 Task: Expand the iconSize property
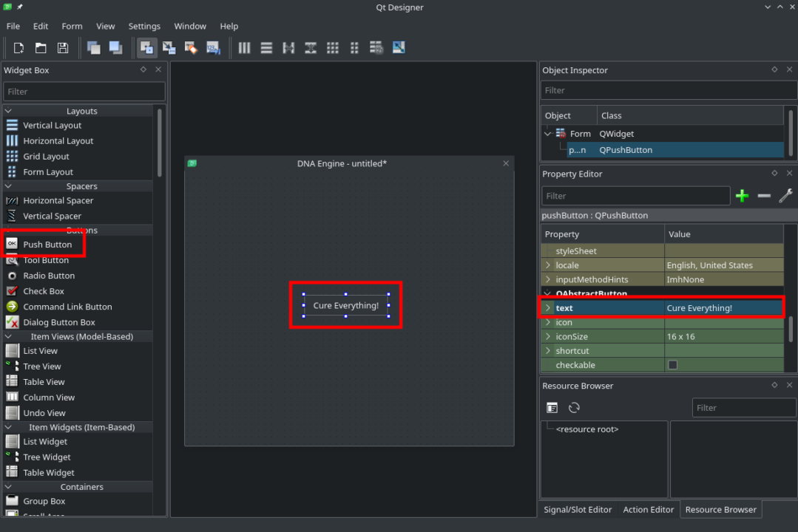pos(547,336)
